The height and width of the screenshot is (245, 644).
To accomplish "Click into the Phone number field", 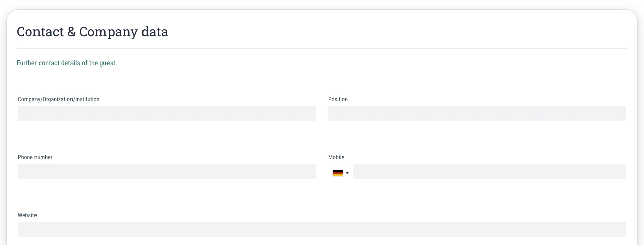I will click(167, 172).
